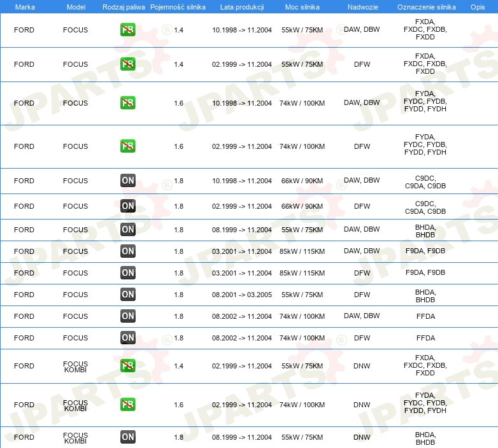Click the DNW body cell in Focus Kombi 1.4 row

pos(362,366)
